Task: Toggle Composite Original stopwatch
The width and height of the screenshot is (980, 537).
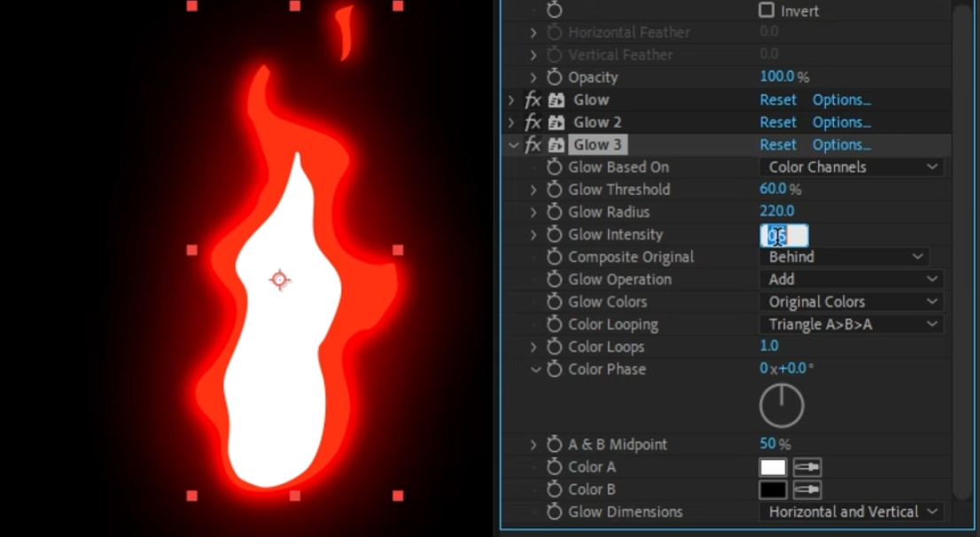Action: pyautogui.click(x=555, y=257)
